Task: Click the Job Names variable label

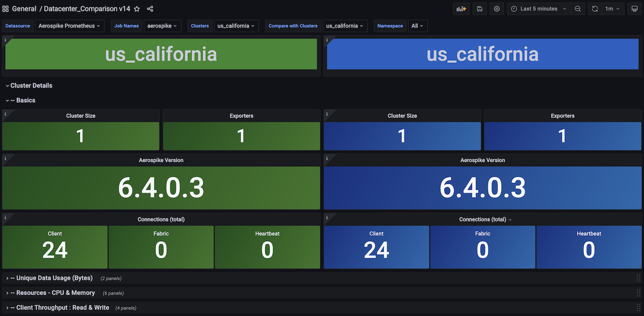Action: 127,26
